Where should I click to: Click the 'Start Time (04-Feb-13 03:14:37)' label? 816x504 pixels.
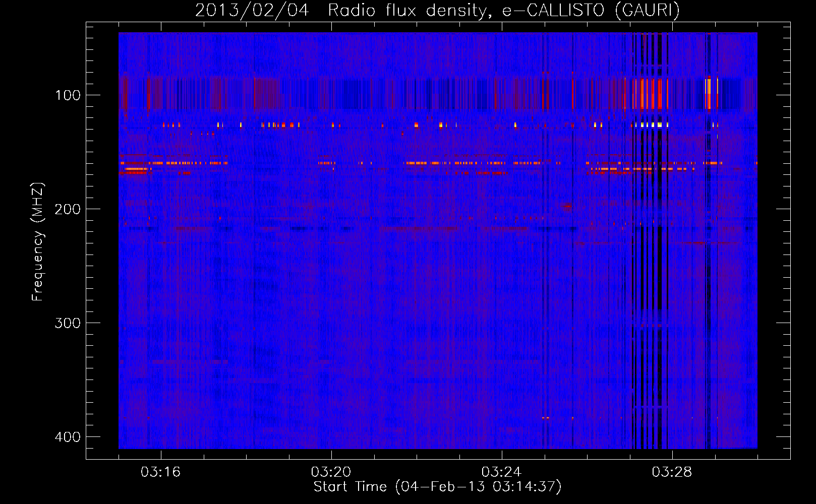pyautogui.click(x=437, y=487)
